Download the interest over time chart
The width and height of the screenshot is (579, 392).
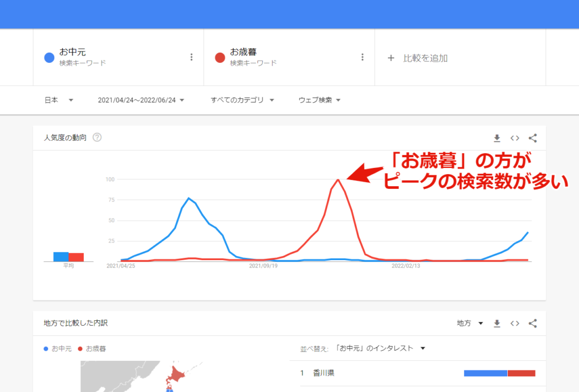coord(497,137)
